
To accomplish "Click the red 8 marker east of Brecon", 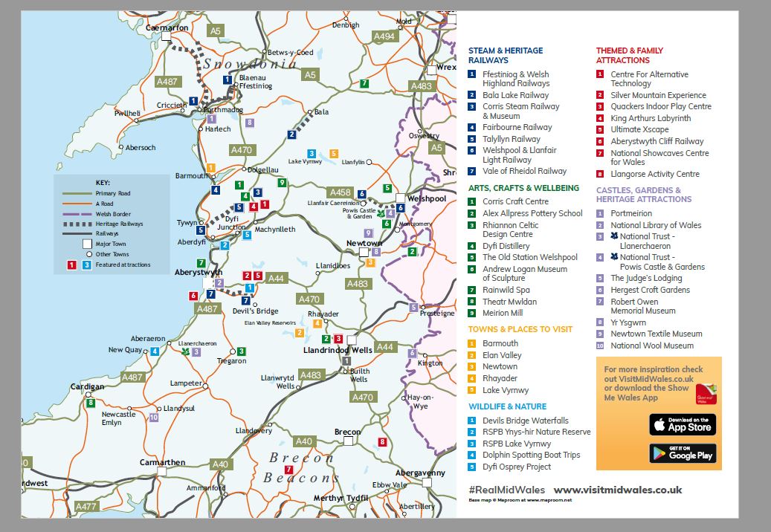I will click(x=382, y=441).
